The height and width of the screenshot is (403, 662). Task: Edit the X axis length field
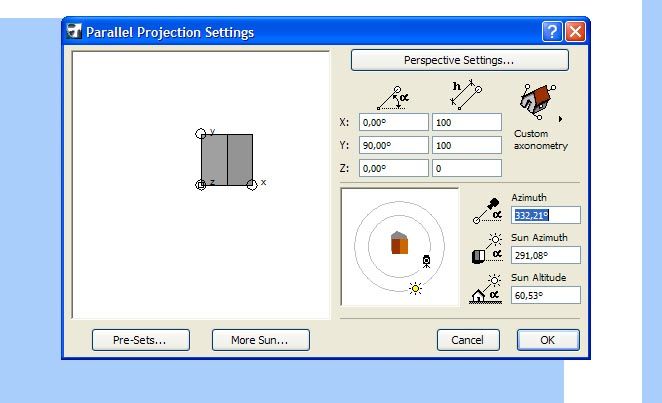[x=467, y=122]
